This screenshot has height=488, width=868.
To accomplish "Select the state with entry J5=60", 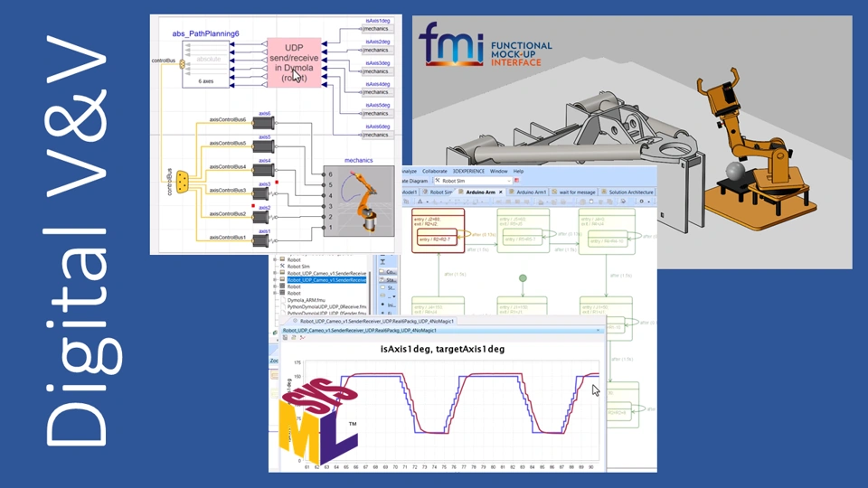I will [x=524, y=231].
